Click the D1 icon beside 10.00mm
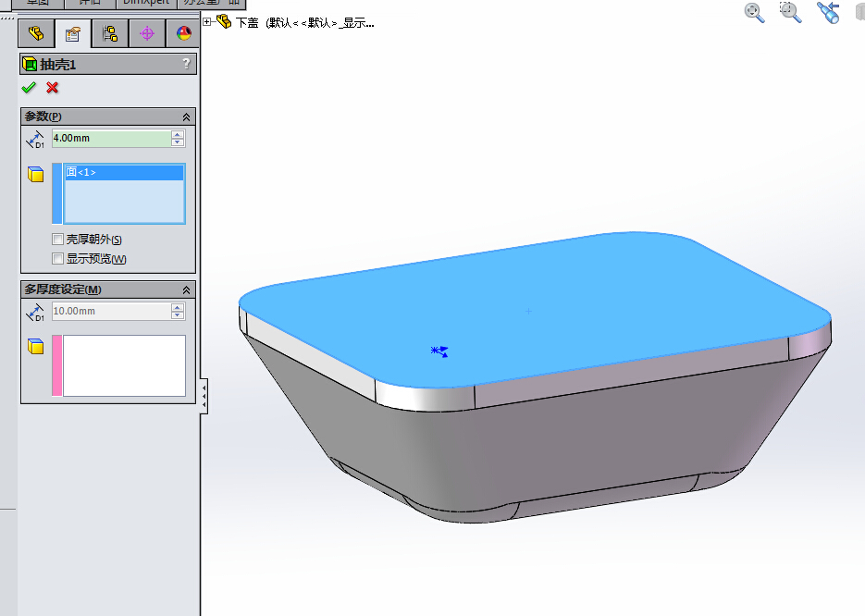The height and width of the screenshot is (616, 865). click(x=35, y=313)
